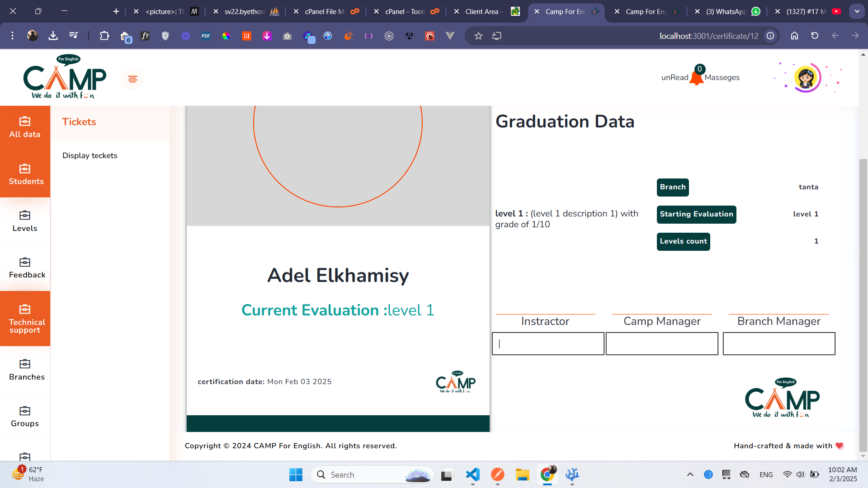Click the Instructor signature input field

[x=548, y=344]
